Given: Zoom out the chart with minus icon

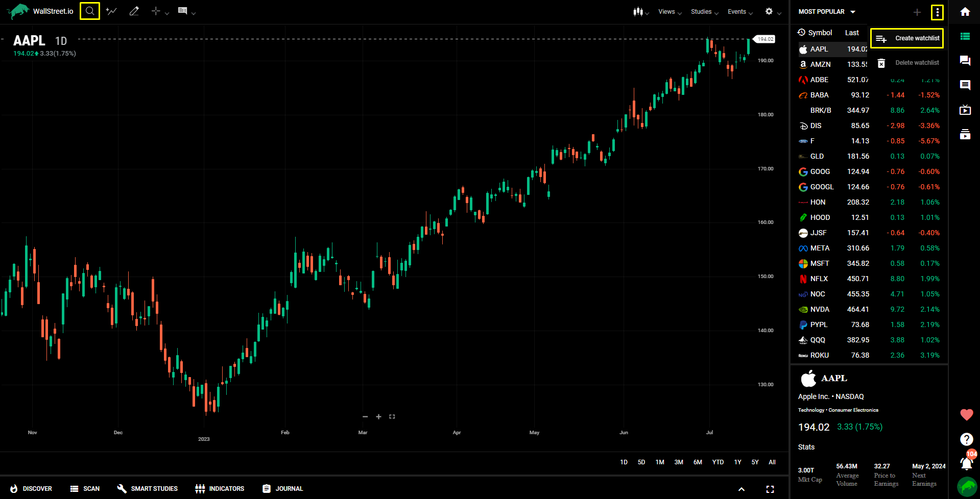Looking at the screenshot, I should coord(365,417).
